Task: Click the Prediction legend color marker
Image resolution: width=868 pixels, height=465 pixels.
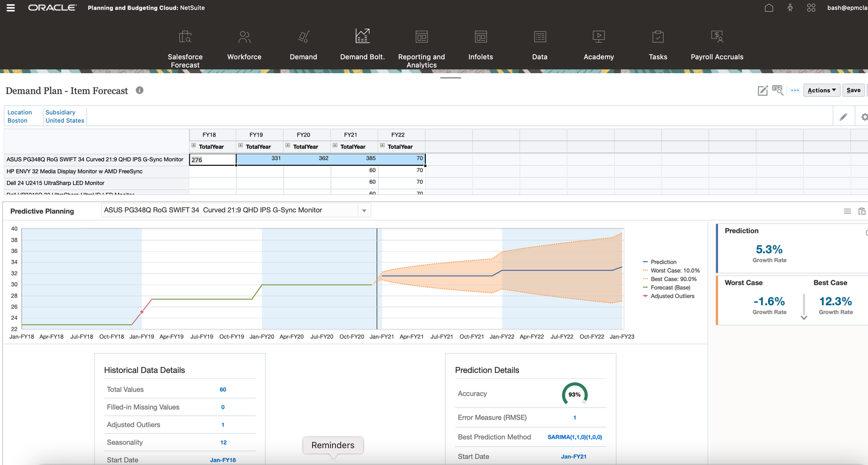Action: (646, 262)
